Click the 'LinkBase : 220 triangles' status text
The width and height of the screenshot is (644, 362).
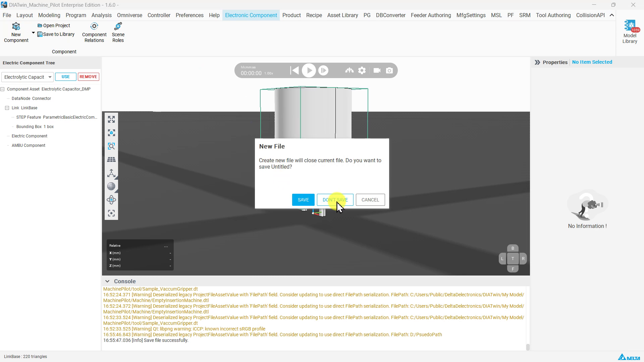(x=25, y=357)
